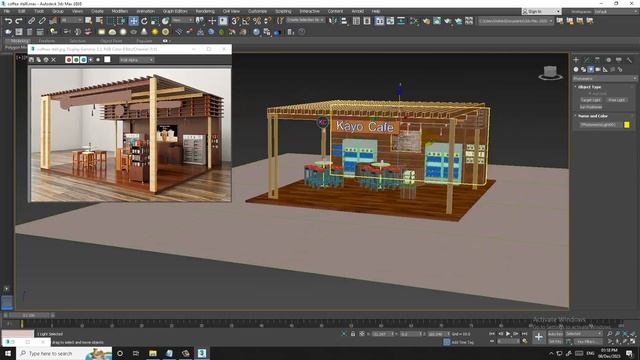640x360 pixels.
Task: Open the Material Editor icon
Action: 414,20
